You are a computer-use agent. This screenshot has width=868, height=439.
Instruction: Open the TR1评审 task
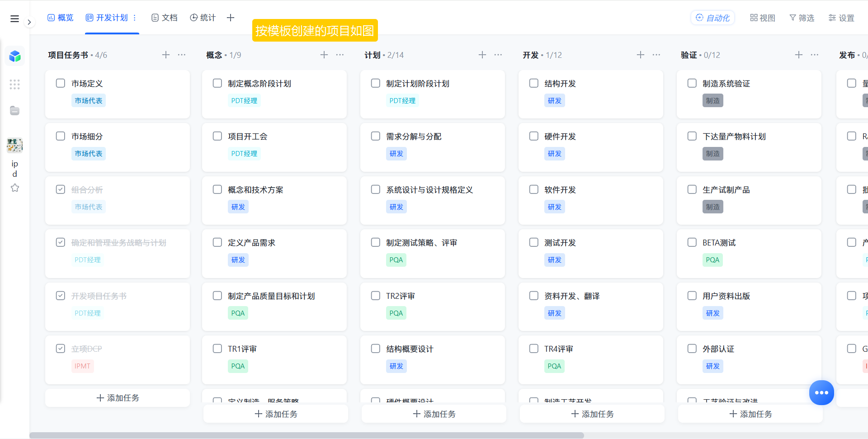[274, 360]
